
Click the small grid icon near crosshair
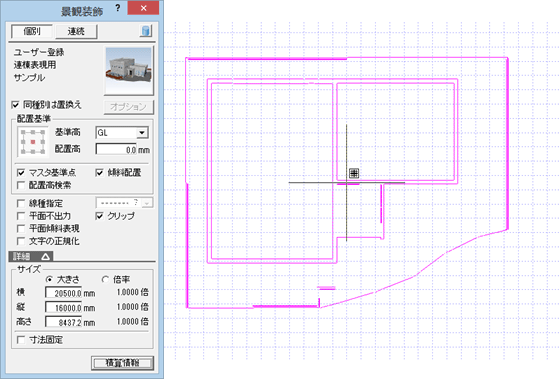(x=354, y=173)
